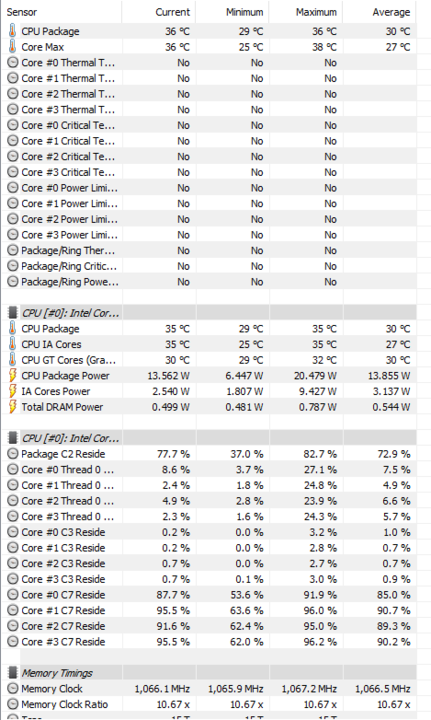This screenshot has width=431, height=720.
Task: Click the Total DRAM Power lightning icon
Action: tap(12, 407)
